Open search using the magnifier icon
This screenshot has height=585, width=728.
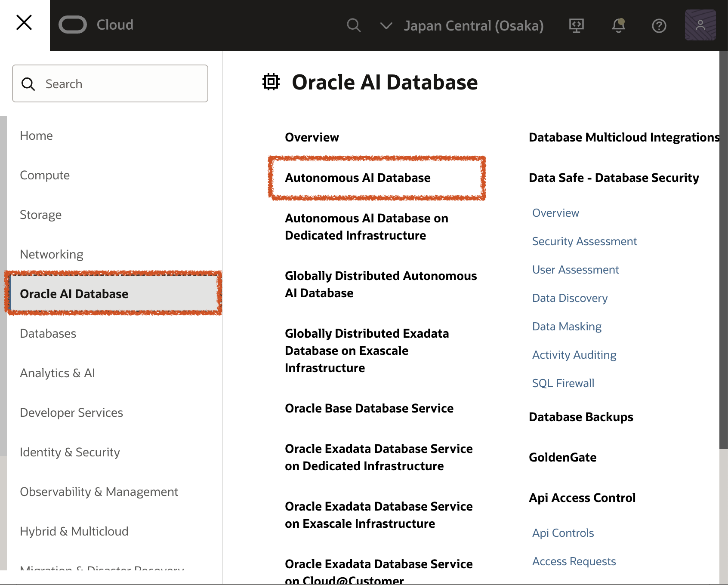click(x=354, y=25)
